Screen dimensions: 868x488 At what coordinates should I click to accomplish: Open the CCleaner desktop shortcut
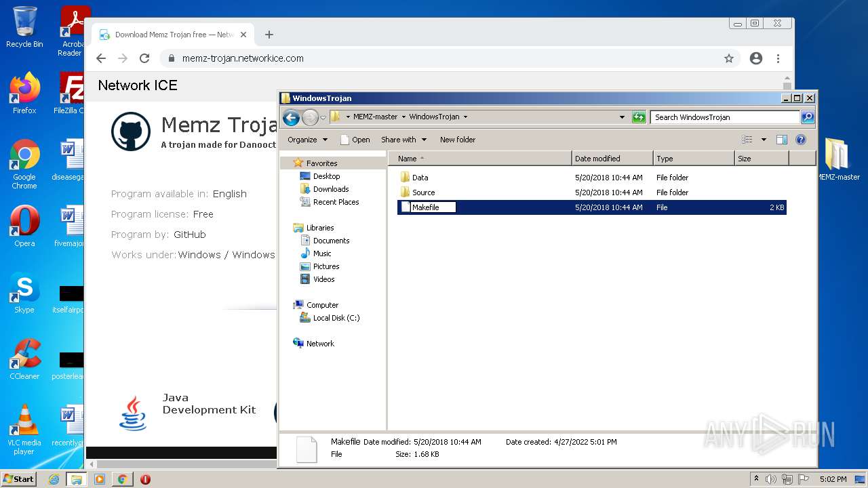click(24, 359)
